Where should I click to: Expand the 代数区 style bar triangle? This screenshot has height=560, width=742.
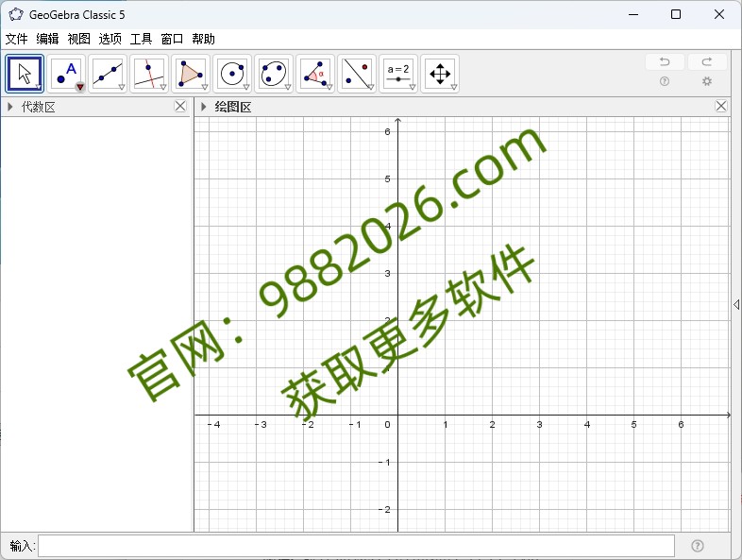(x=10, y=107)
